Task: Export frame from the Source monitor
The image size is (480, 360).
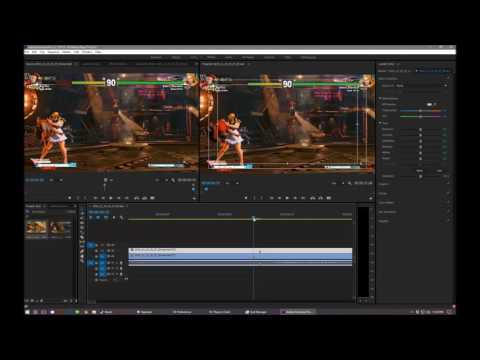Action: point(152,198)
